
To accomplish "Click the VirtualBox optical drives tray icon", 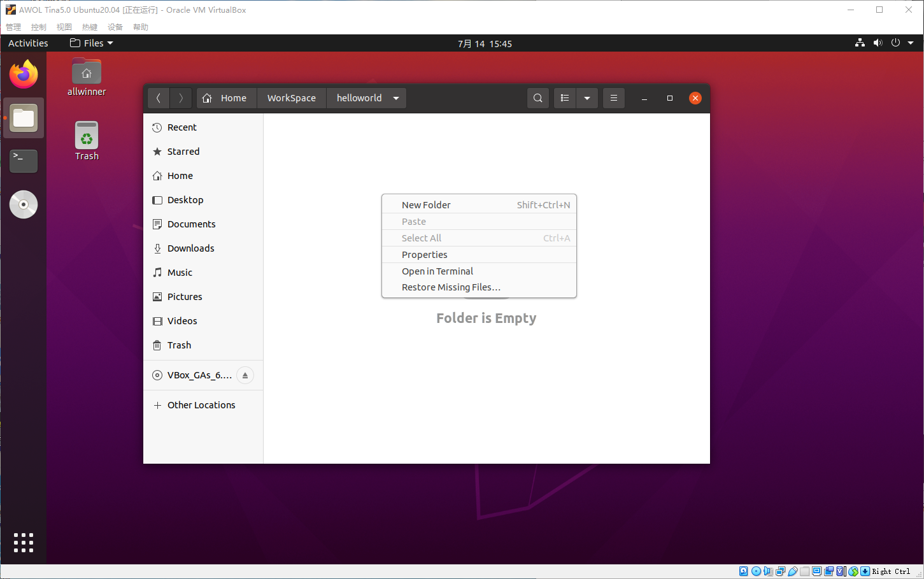I will click(755, 571).
